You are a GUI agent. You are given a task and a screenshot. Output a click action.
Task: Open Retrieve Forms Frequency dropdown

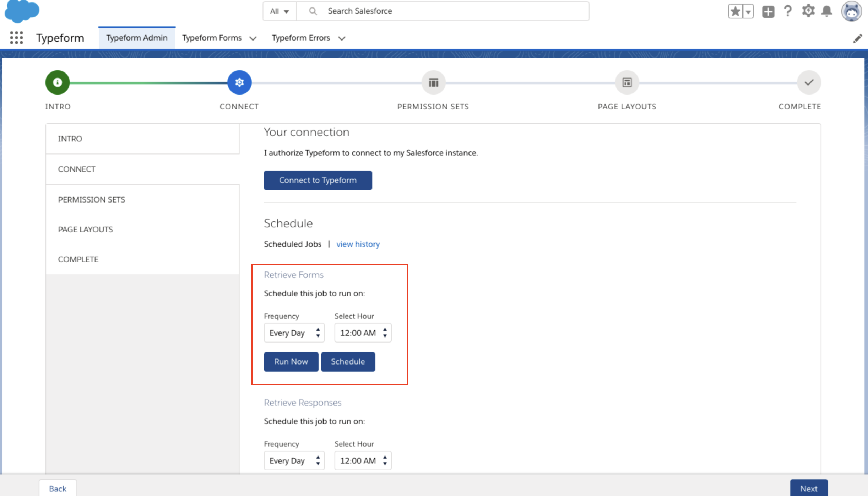coord(294,333)
